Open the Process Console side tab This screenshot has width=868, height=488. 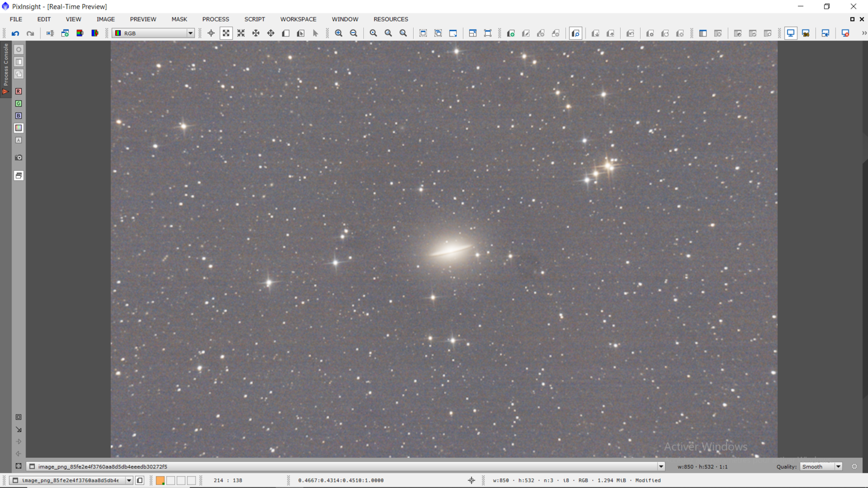click(6, 68)
